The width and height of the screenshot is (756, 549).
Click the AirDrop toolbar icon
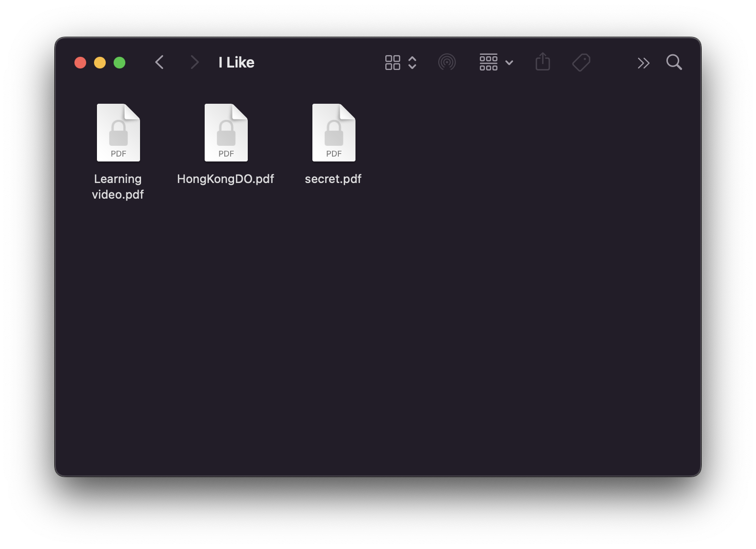447,62
